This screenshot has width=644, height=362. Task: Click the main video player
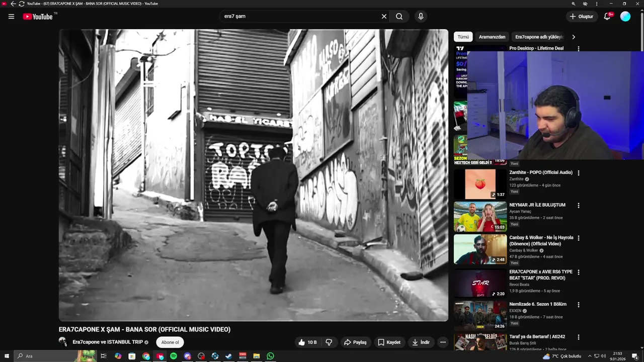coord(254,175)
